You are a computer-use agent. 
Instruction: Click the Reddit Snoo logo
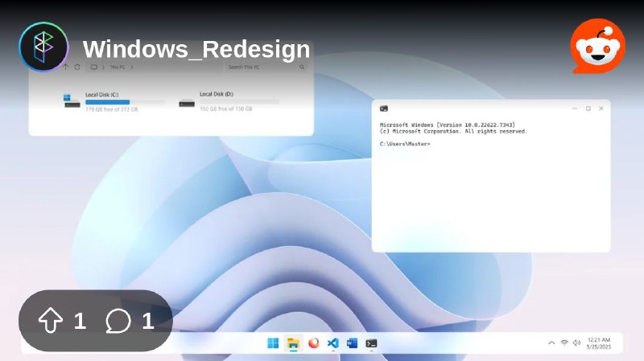pos(598,47)
